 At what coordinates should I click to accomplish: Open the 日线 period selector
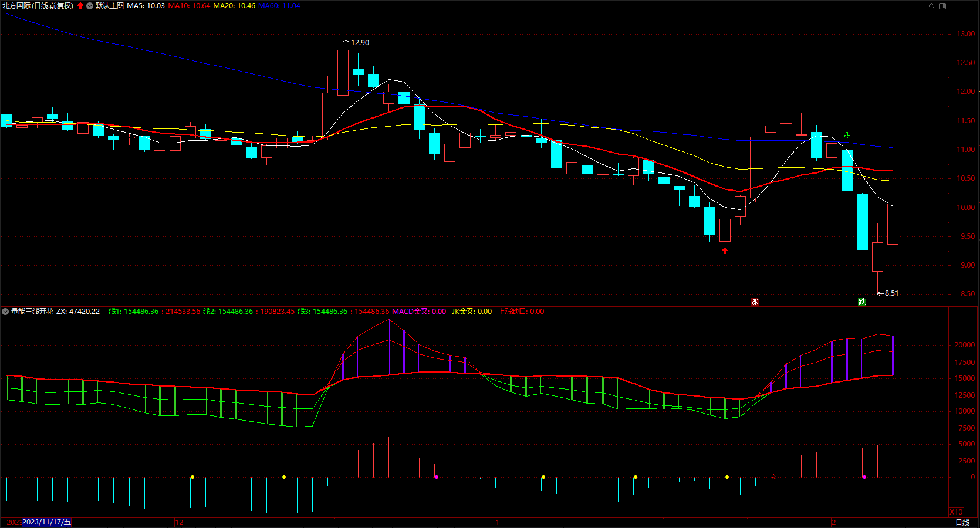coord(962,522)
